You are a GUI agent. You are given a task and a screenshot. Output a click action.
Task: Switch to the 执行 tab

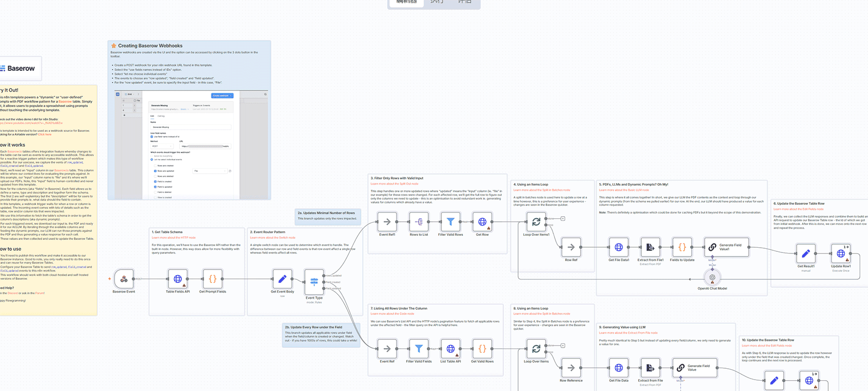tap(437, 2)
